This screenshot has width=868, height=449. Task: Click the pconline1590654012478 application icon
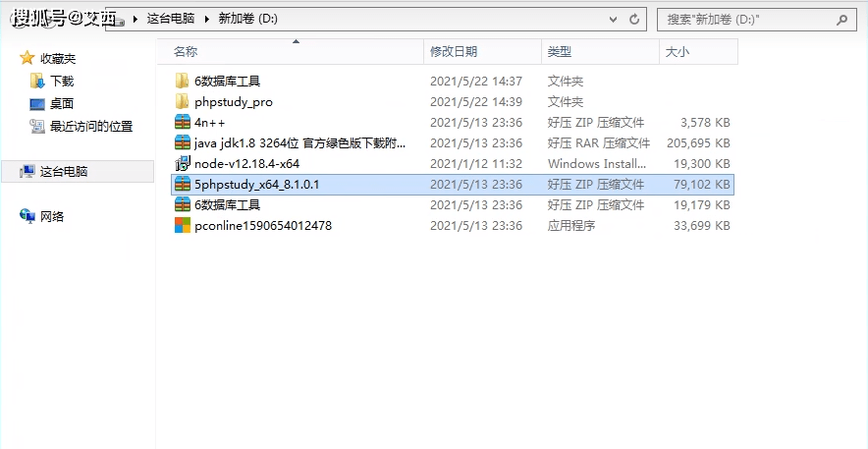(182, 225)
